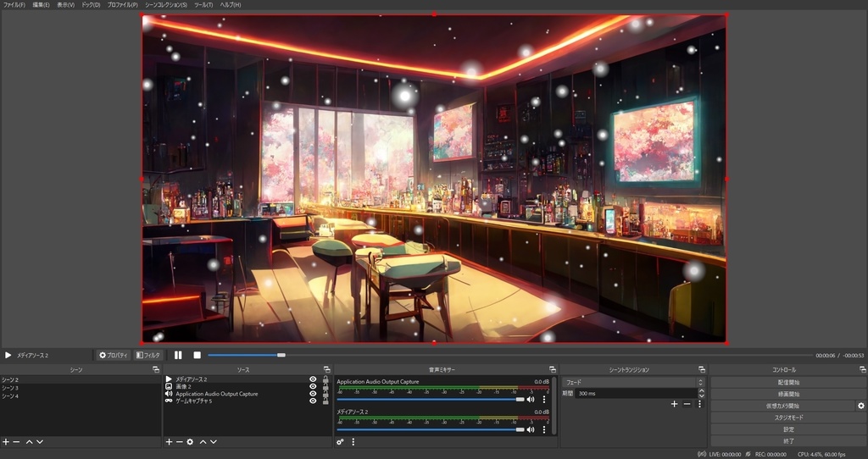This screenshot has height=459, width=868.
Task: Open the 表示(V) menu
Action: point(65,4)
